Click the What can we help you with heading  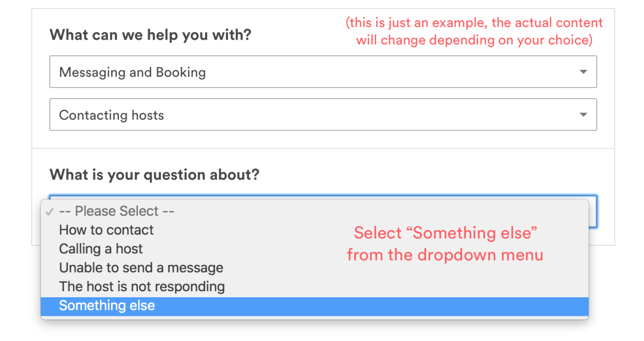click(150, 35)
